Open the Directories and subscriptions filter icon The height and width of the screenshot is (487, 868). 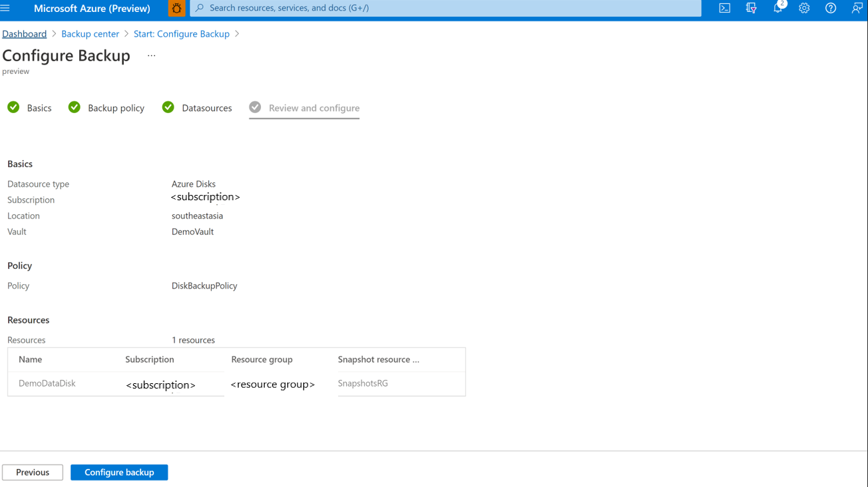(x=752, y=9)
